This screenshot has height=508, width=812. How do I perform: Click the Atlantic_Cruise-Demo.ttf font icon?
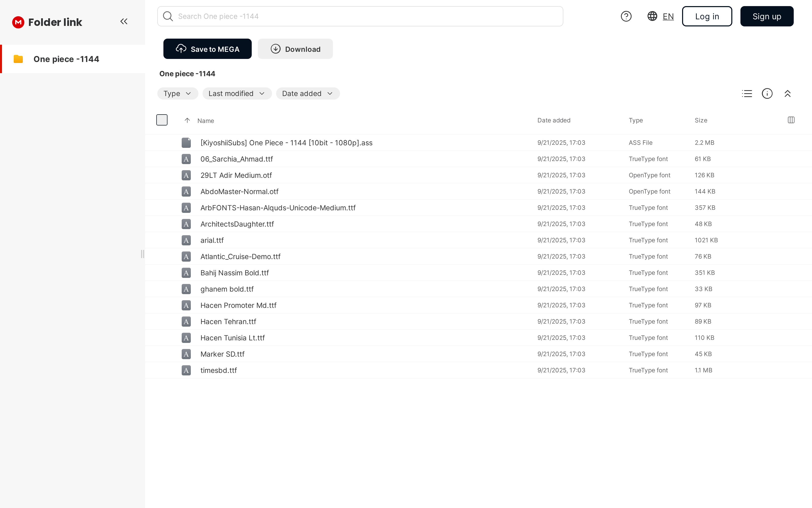[186, 257]
